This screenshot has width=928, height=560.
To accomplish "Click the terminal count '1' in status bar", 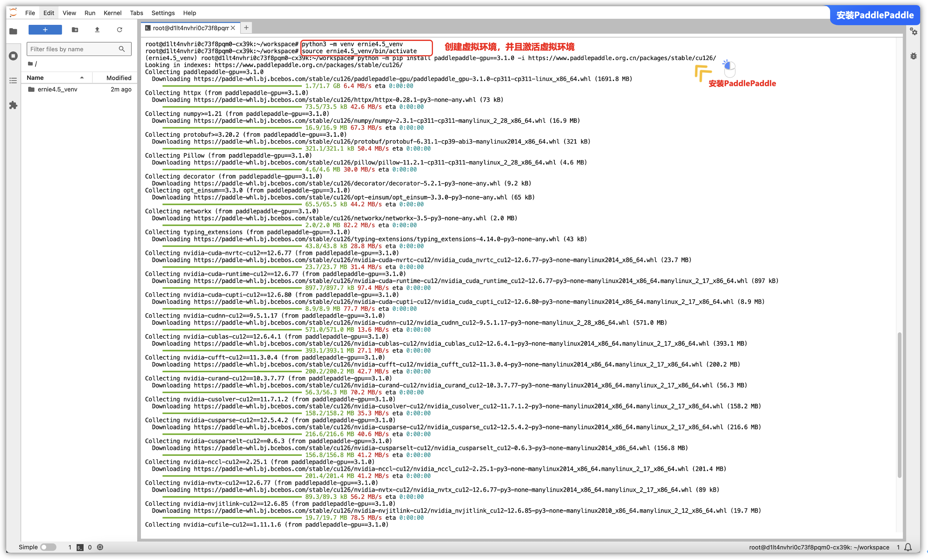I will (70, 547).
